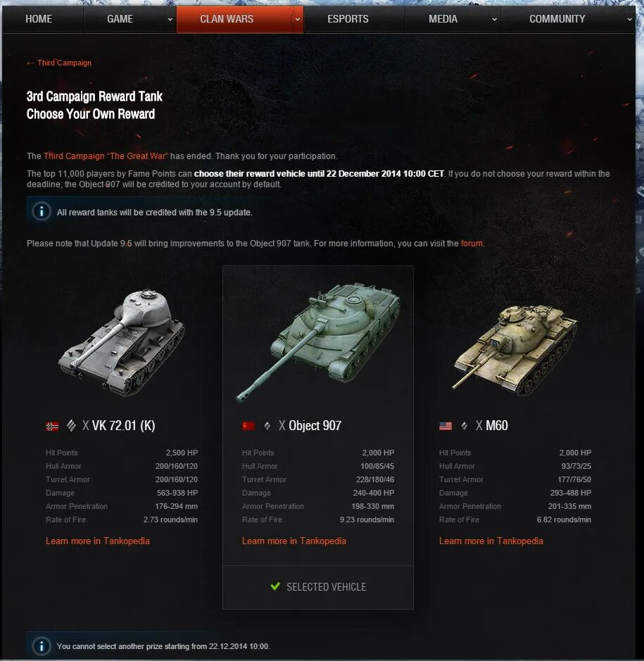Expand the COMMUNITY menu dropdown arrow
Screen dimensions: 644x661
630,20
